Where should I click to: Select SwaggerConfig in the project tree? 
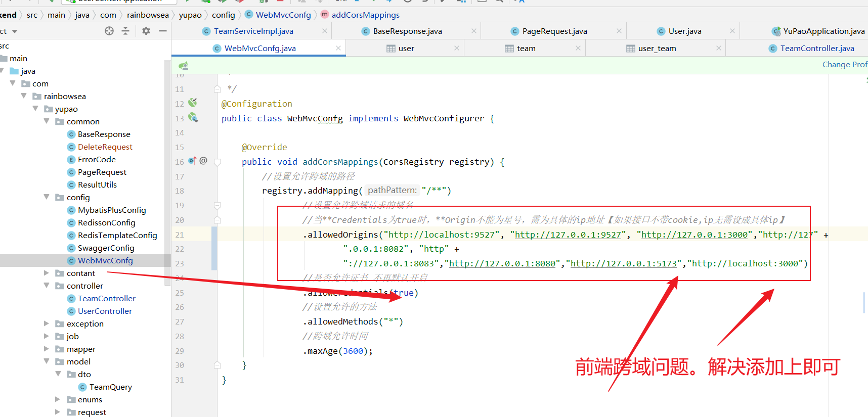tap(106, 248)
